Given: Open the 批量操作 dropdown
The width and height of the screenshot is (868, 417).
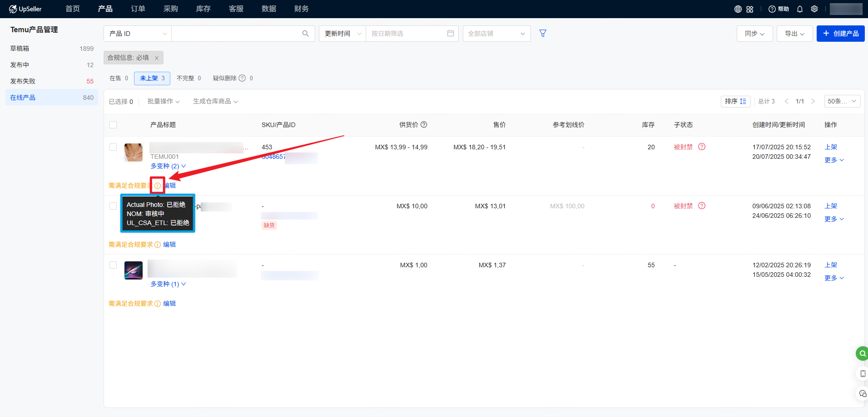Looking at the screenshot, I should [164, 101].
